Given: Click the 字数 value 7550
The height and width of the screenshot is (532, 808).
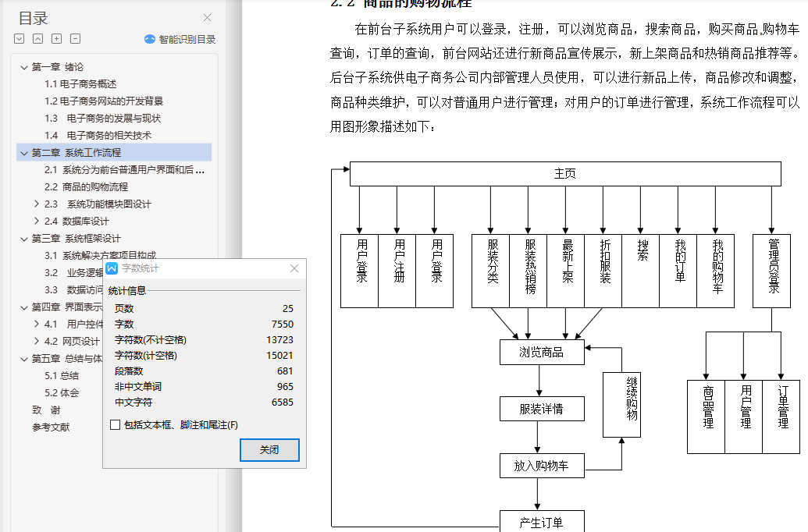Looking at the screenshot, I should pos(283,324).
